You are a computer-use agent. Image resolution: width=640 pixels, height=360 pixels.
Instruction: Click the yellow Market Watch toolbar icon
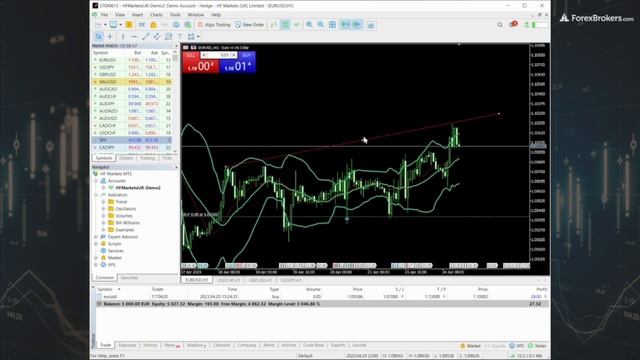[129, 25]
